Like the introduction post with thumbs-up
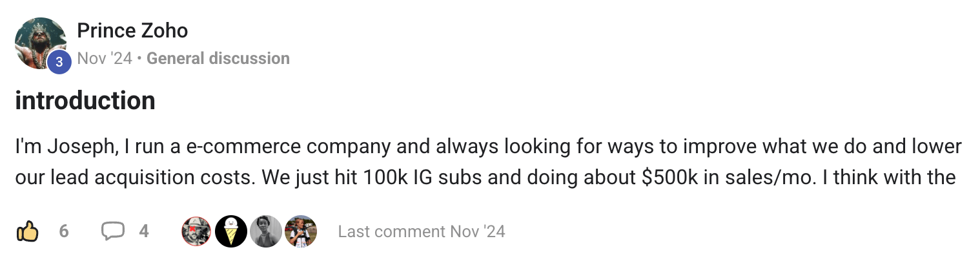 27,231
